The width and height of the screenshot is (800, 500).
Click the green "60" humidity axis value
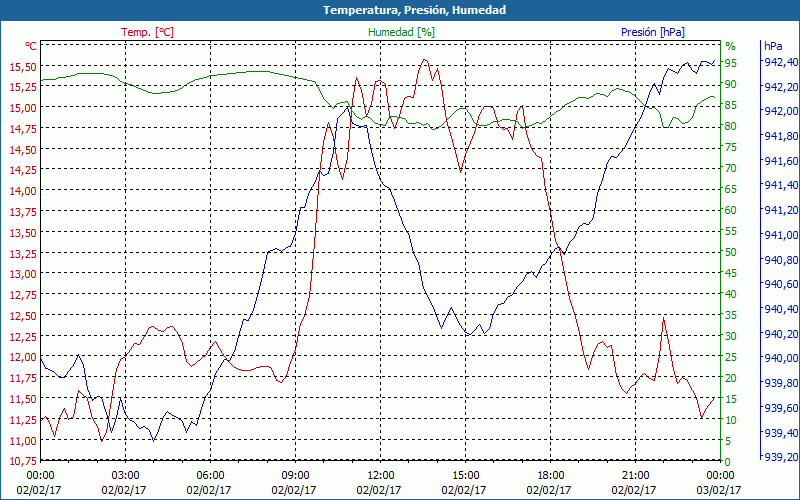point(731,210)
